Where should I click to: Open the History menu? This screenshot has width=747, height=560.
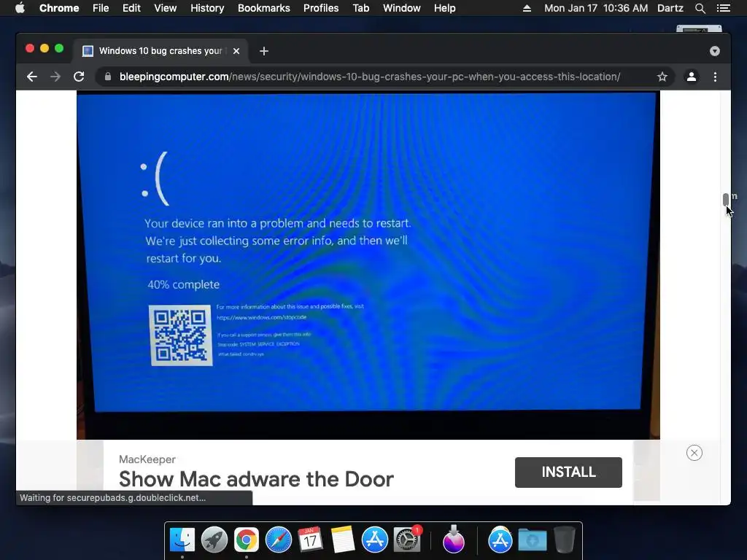click(207, 8)
